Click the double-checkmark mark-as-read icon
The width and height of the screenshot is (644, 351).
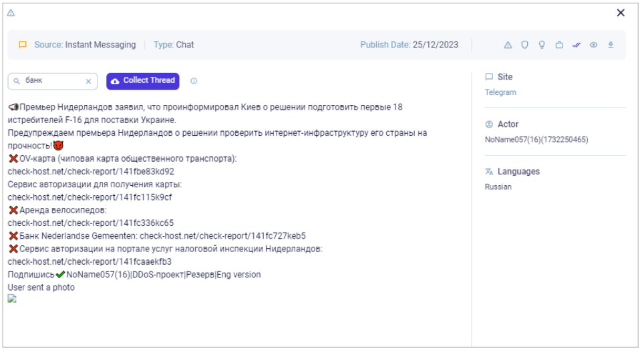click(x=577, y=45)
